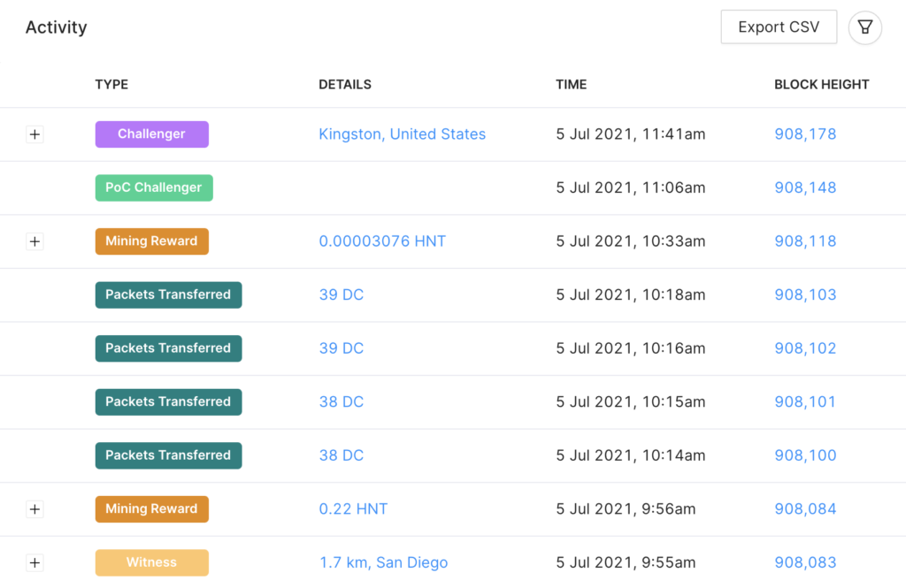The height and width of the screenshot is (588, 906).
Task: Open block height 908,083
Action: coord(804,562)
